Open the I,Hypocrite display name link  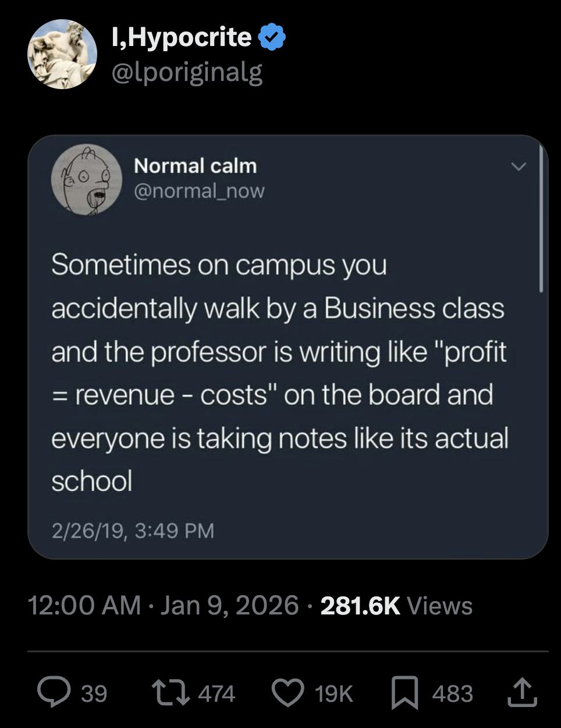pyautogui.click(x=180, y=37)
